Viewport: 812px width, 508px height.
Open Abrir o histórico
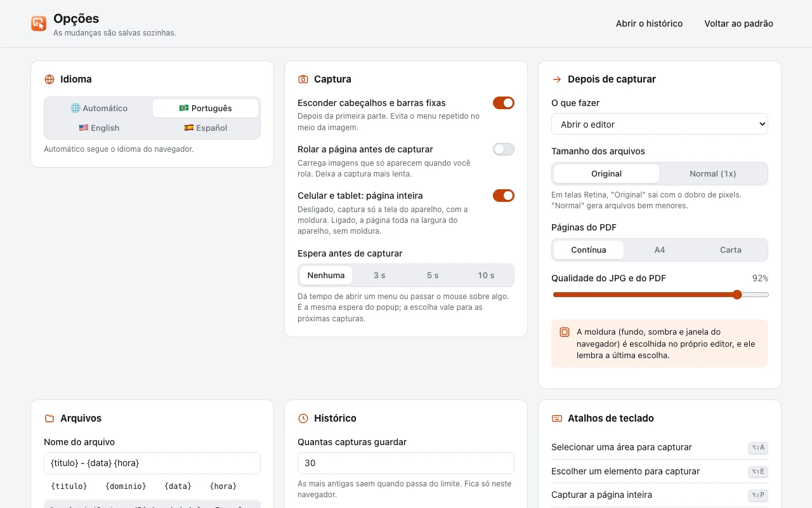coord(649,23)
